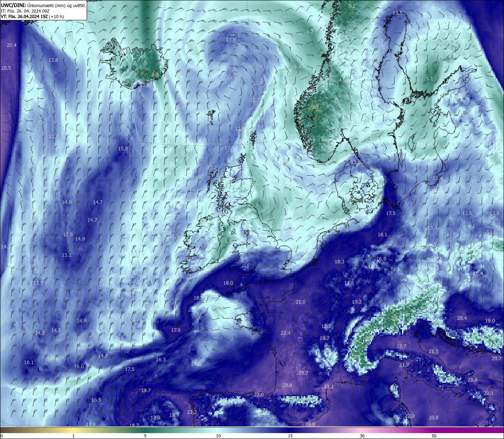
Task: Click the map value "21.5"
Action: [x=434, y=352]
